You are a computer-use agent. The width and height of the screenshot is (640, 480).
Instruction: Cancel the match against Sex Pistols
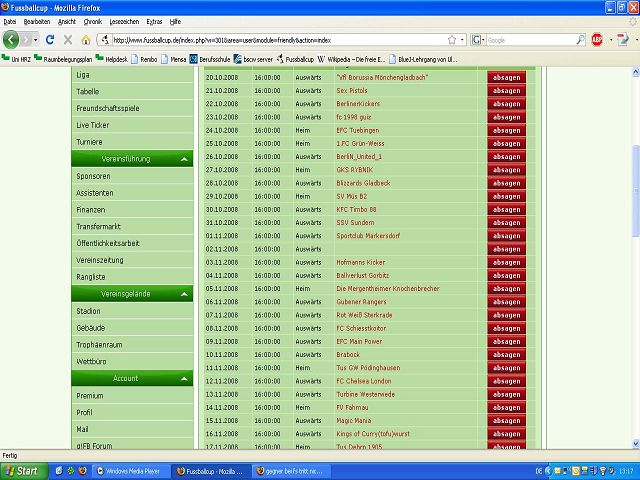505,90
